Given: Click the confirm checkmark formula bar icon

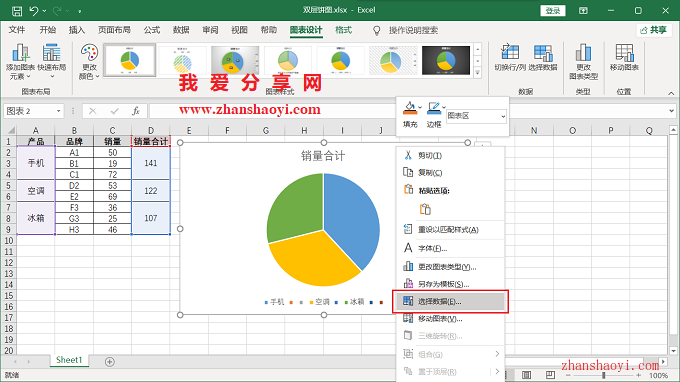Looking at the screenshot, I should point(114,111).
